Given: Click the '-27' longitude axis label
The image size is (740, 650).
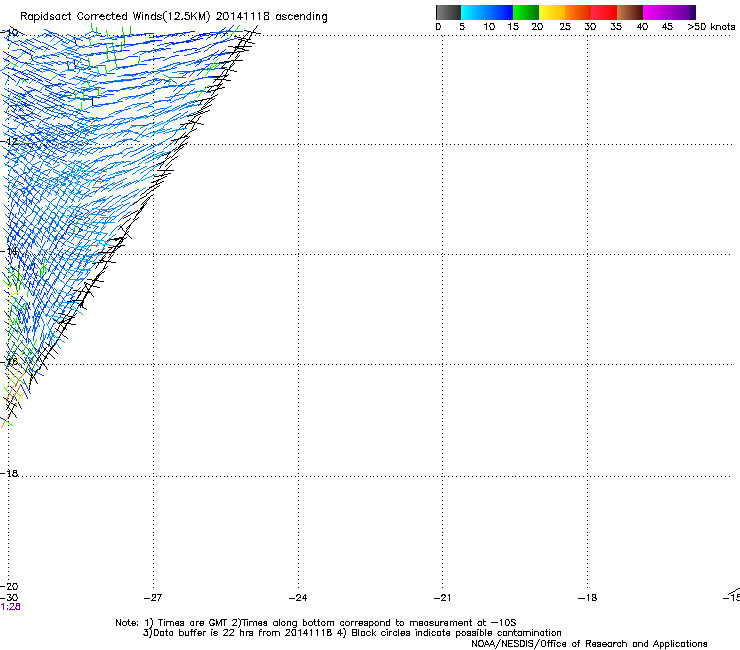Looking at the screenshot, I should [x=153, y=598].
